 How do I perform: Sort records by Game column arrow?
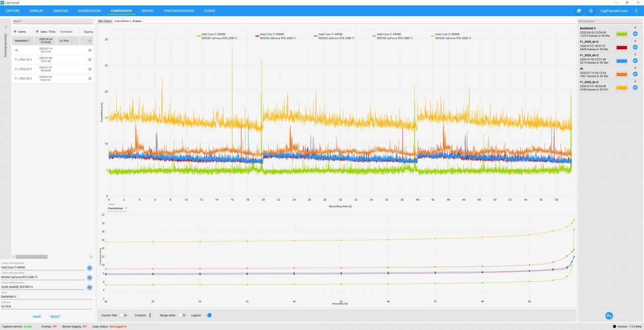click(x=15, y=31)
